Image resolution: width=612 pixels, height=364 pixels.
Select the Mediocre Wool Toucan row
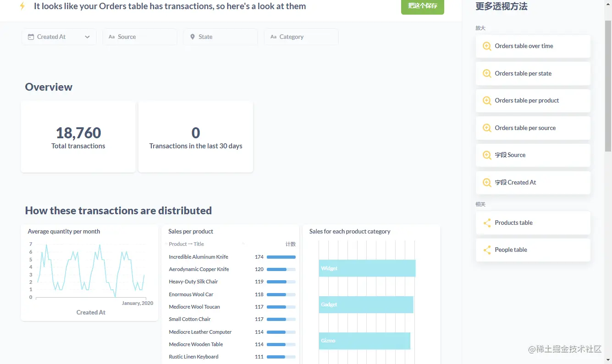click(232, 307)
